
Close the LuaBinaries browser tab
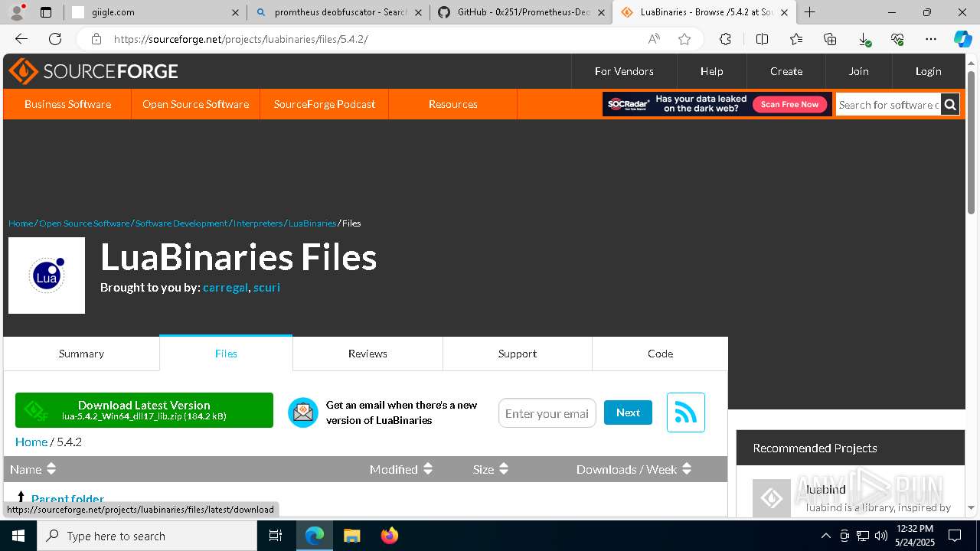click(x=784, y=12)
